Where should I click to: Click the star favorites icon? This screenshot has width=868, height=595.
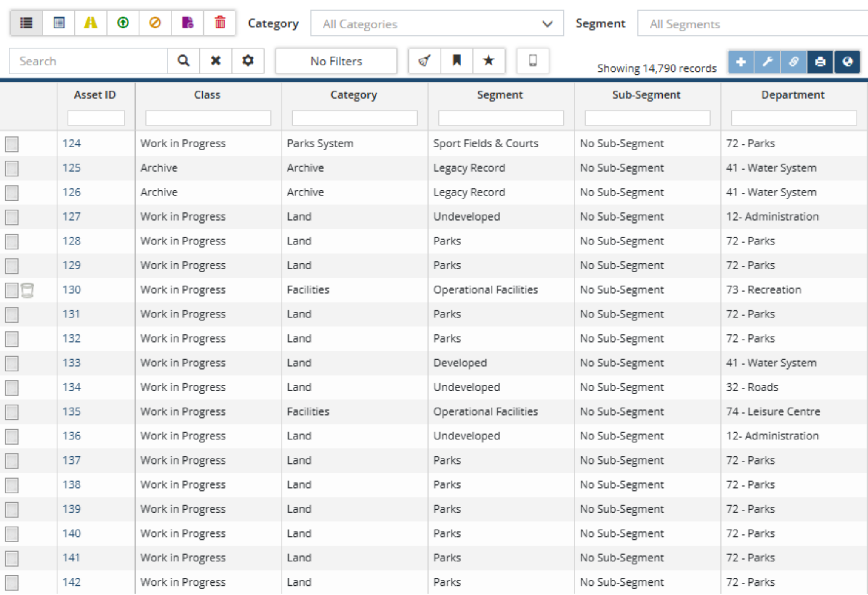click(x=489, y=61)
